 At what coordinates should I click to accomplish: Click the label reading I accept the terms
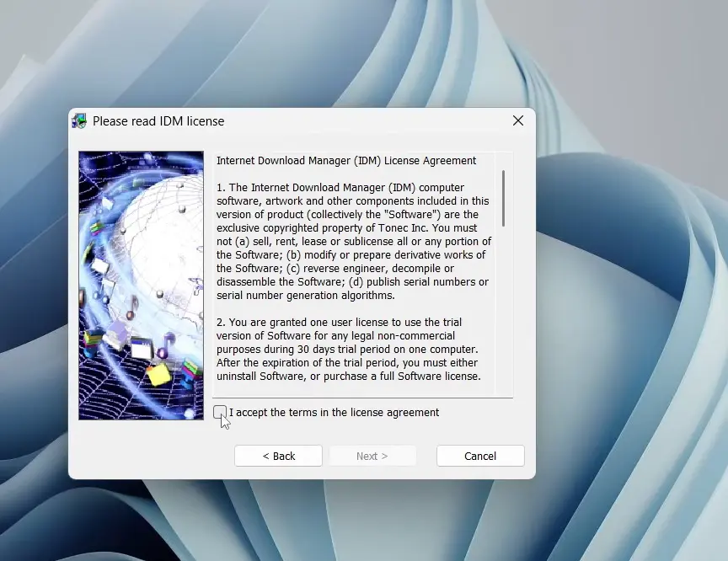pyautogui.click(x=334, y=413)
